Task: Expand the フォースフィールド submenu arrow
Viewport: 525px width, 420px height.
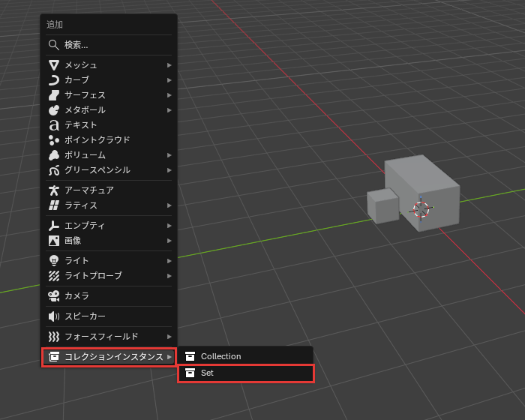Action: [169, 337]
